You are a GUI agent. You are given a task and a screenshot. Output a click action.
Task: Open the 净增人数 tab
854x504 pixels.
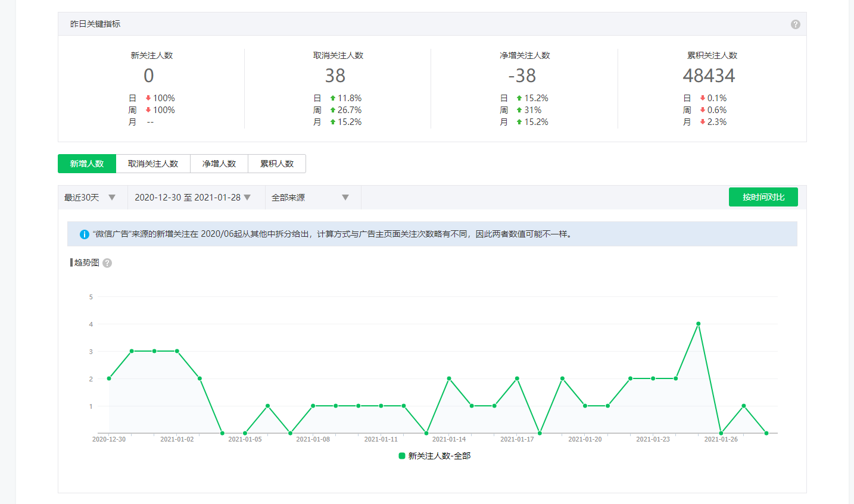pos(219,164)
